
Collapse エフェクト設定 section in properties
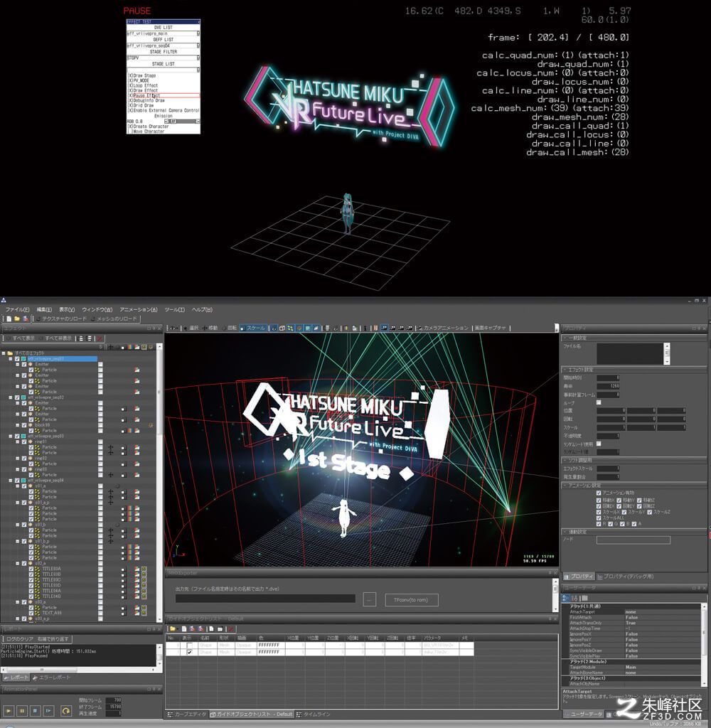click(x=566, y=370)
